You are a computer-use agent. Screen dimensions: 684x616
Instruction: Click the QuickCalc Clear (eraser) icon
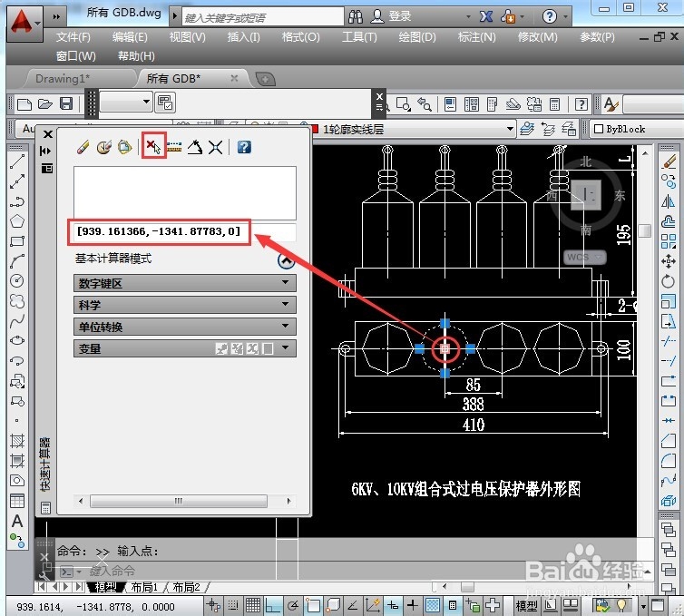(x=83, y=148)
